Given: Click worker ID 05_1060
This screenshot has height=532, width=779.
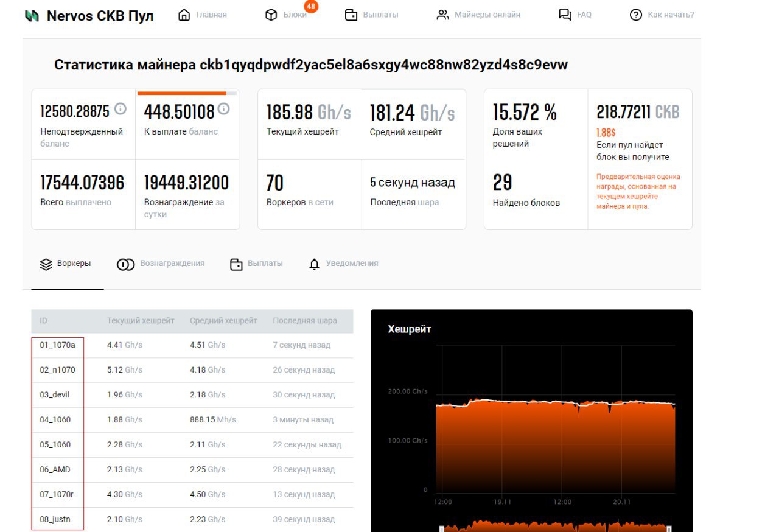Looking at the screenshot, I should point(55,445).
